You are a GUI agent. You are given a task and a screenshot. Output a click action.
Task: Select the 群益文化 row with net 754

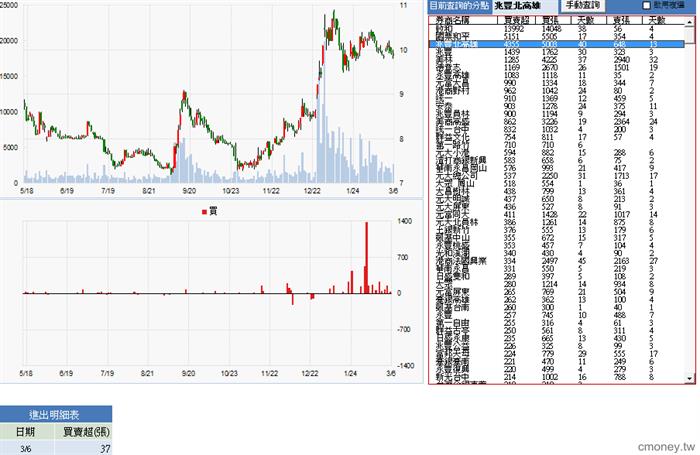tap(557, 137)
